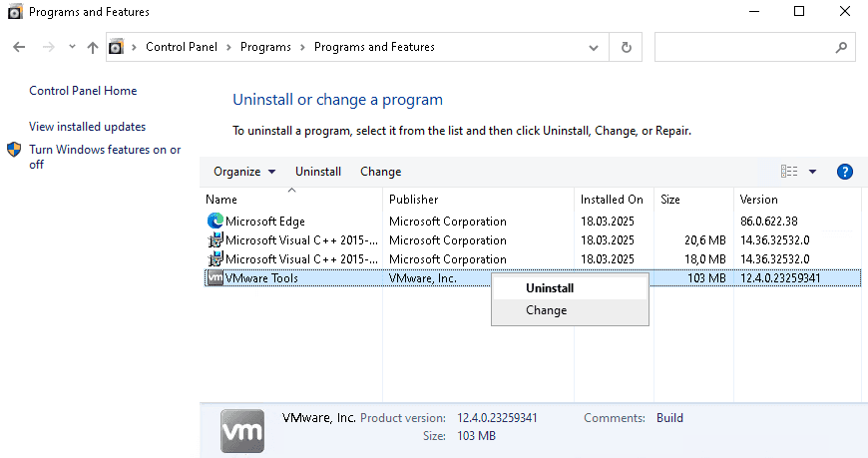The height and width of the screenshot is (458, 868).
Task: Click the 86.0.622.38 version cell
Action: (x=768, y=222)
